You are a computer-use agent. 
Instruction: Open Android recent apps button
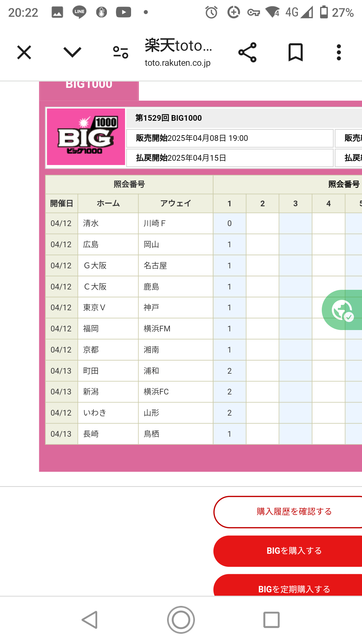(x=271, y=620)
